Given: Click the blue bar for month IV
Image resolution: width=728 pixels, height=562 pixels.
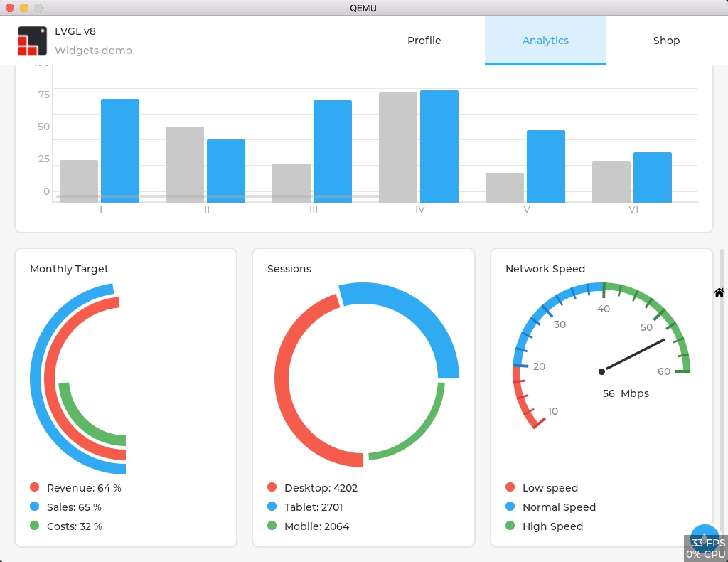Looking at the screenshot, I should [x=439, y=146].
